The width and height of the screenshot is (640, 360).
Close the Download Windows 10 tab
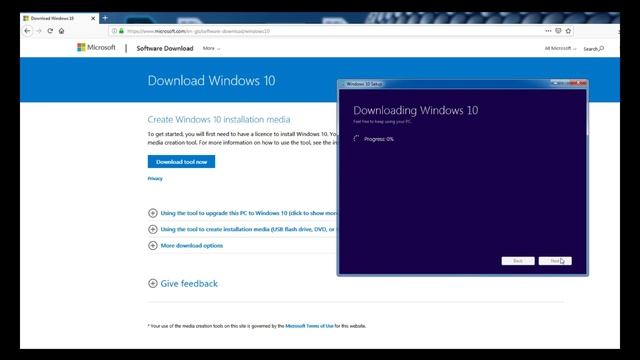click(x=93, y=18)
